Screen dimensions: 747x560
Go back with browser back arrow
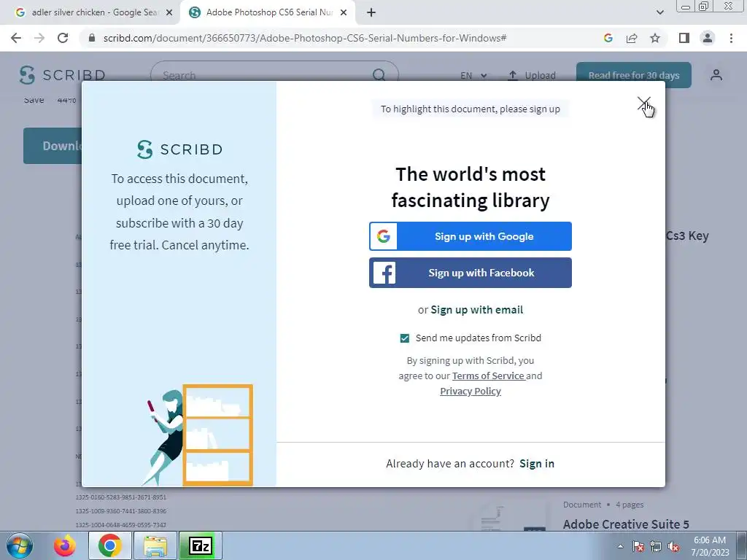pos(16,38)
